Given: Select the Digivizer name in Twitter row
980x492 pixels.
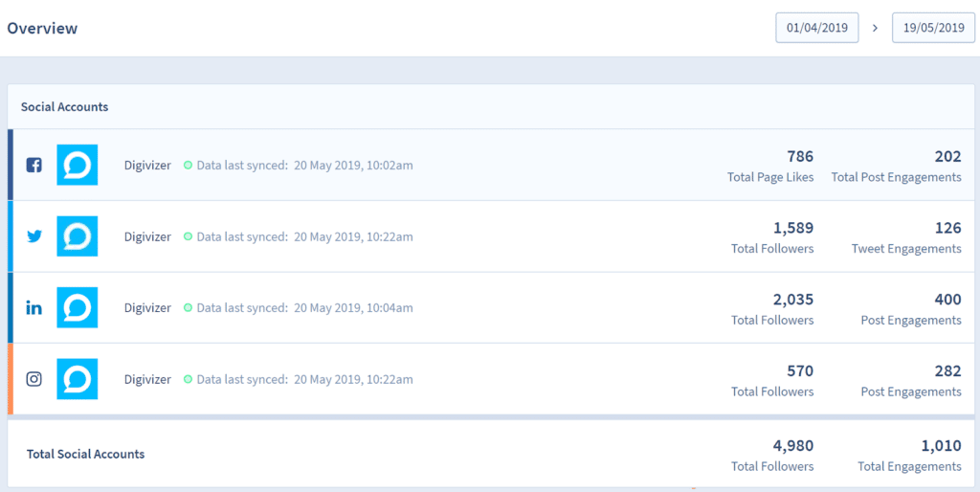Looking at the screenshot, I should pyautogui.click(x=147, y=236).
